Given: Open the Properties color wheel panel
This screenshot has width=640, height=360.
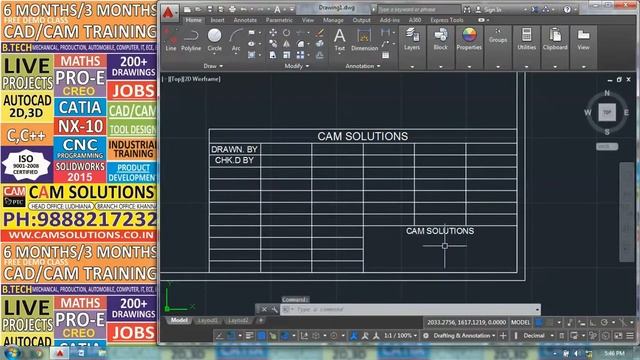Looking at the screenshot, I should pyautogui.click(x=469, y=40).
